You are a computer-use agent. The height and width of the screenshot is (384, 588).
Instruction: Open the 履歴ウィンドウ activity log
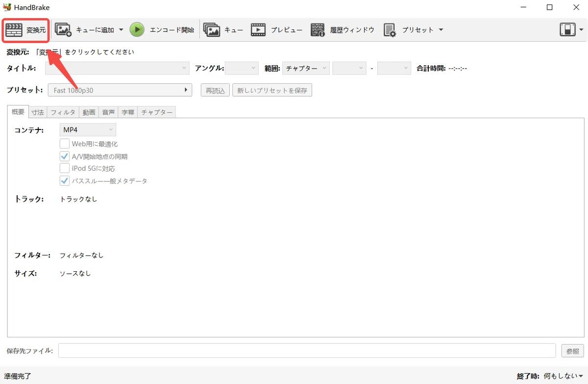(342, 30)
